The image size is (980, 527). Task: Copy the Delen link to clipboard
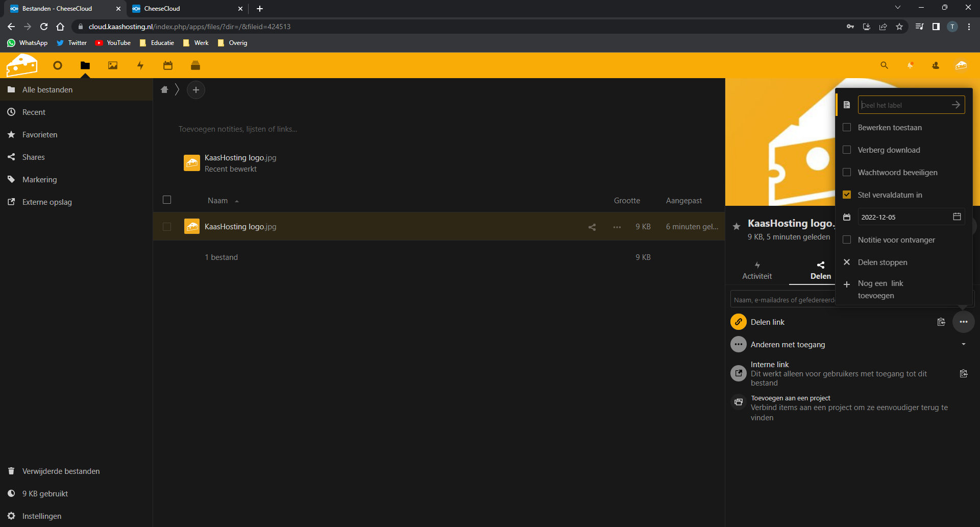(x=941, y=322)
